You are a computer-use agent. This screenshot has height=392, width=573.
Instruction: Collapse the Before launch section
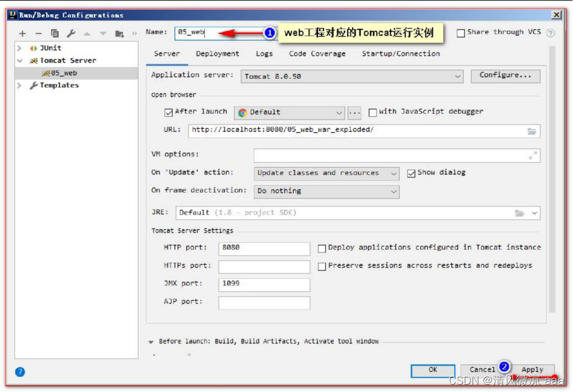151,342
